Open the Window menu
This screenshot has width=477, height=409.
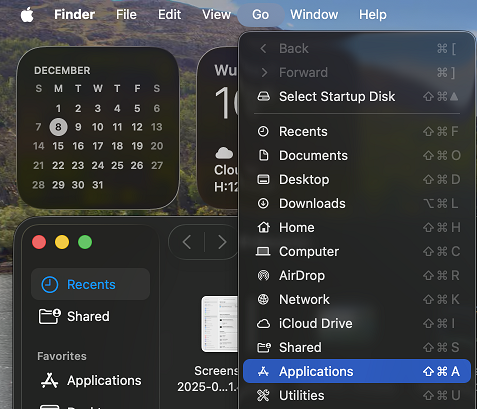[314, 15]
